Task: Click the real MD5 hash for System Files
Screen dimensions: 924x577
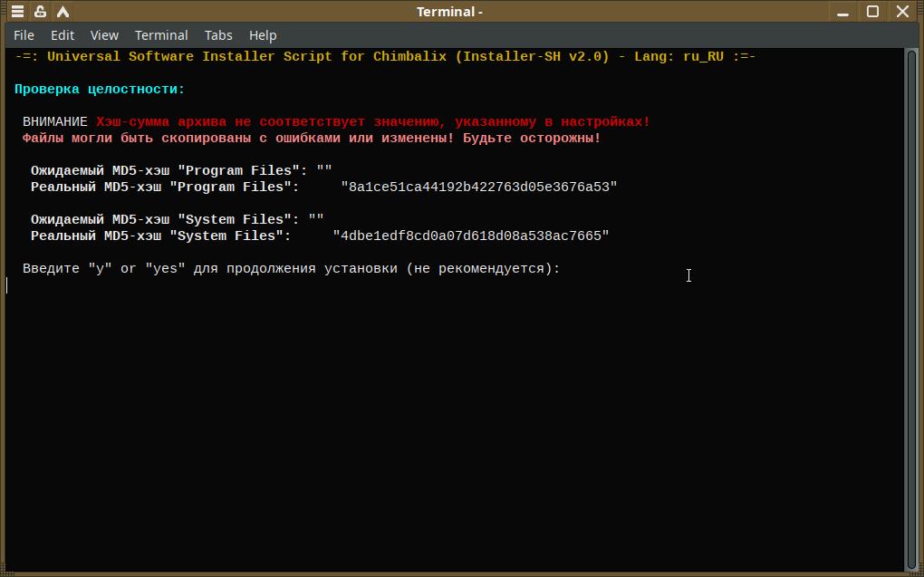Action: click(x=471, y=236)
